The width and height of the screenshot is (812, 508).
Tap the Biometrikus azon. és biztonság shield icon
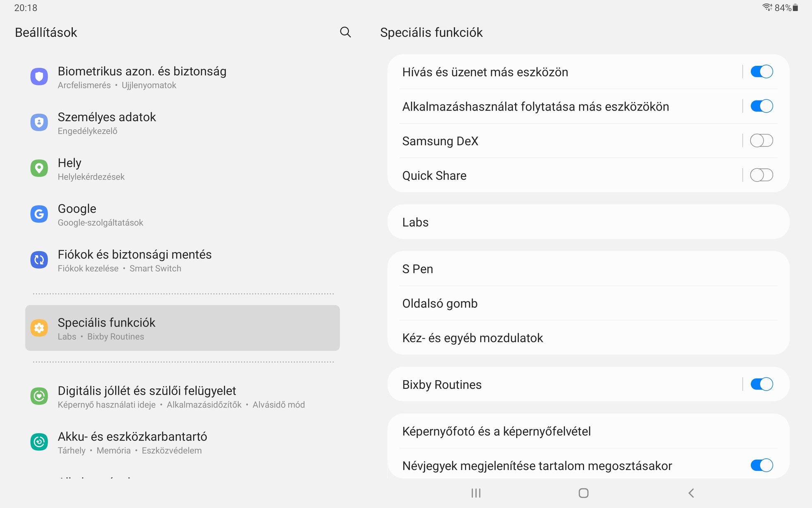pyautogui.click(x=39, y=77)
